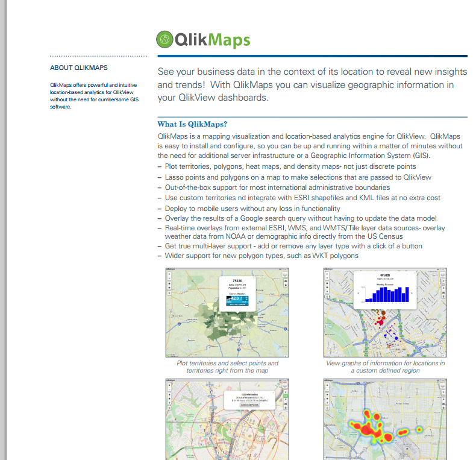476x460 pixels.
Task: Click the caption 'Plot territories and select points and'
Action: pyautogui.click(x=227, y=364)
